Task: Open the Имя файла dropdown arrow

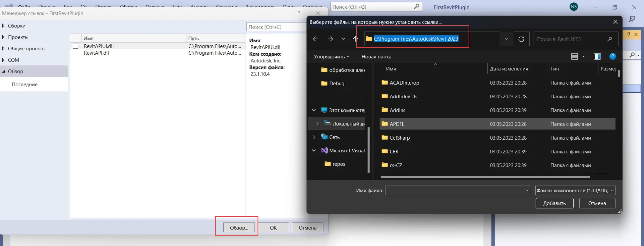Action: [526, 191]
